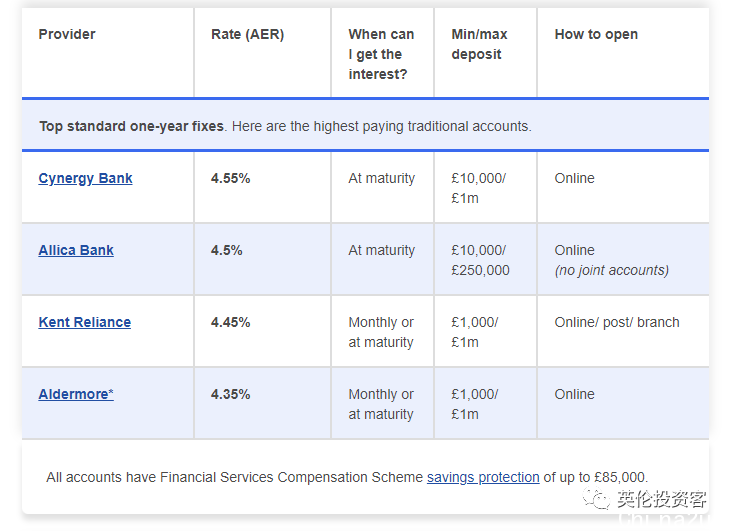Open the Allica Bank link
This screenshot has width=730, height=531.
tap(76, 250)
